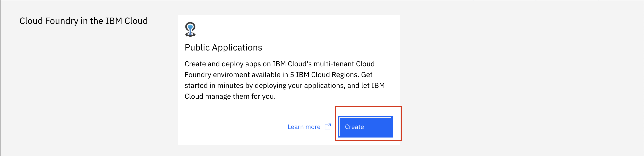Click the Cloud Foundry logo icon
This screenshot has height=156, width=644.
coord(190,30)
